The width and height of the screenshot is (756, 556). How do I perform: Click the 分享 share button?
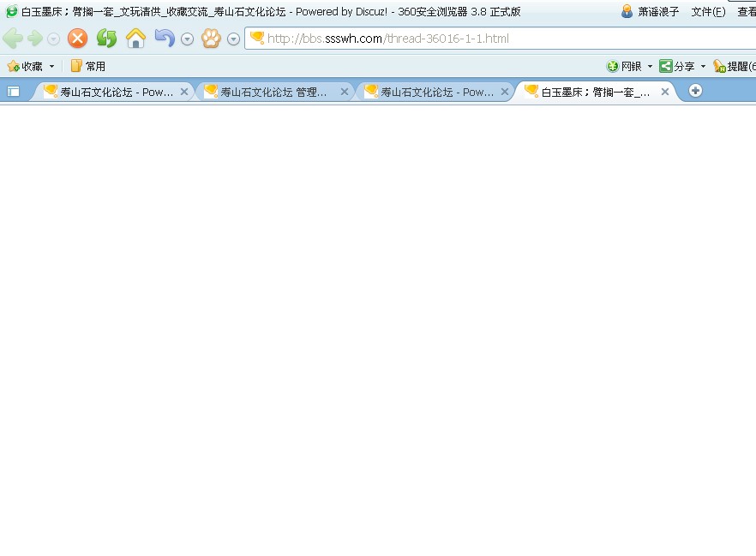click(x=676, y=66)
